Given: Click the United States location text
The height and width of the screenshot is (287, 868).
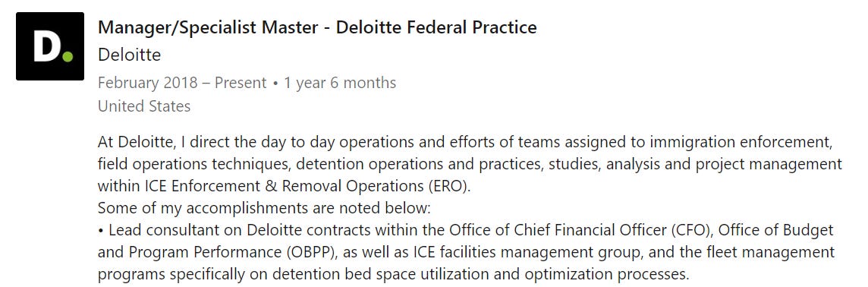Looking at the screenshot, I should point(144,106).
